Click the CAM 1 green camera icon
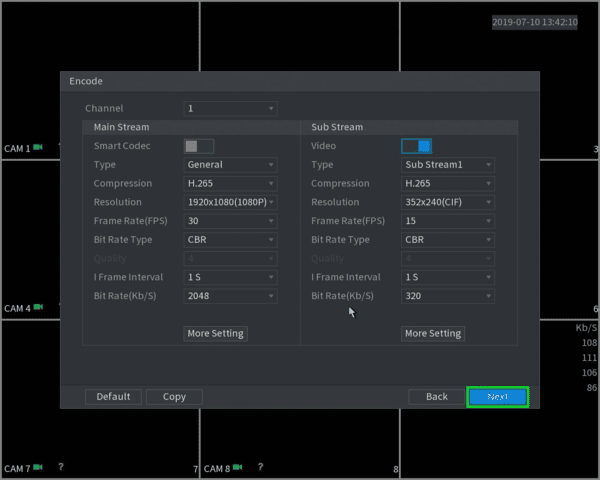The height and width of the screenshot is (480, 600). click(x=38, y=147)
